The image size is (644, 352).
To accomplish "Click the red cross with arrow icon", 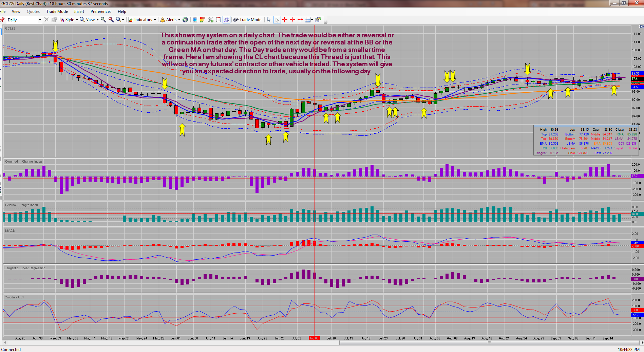I will click(x=300, y=20).
